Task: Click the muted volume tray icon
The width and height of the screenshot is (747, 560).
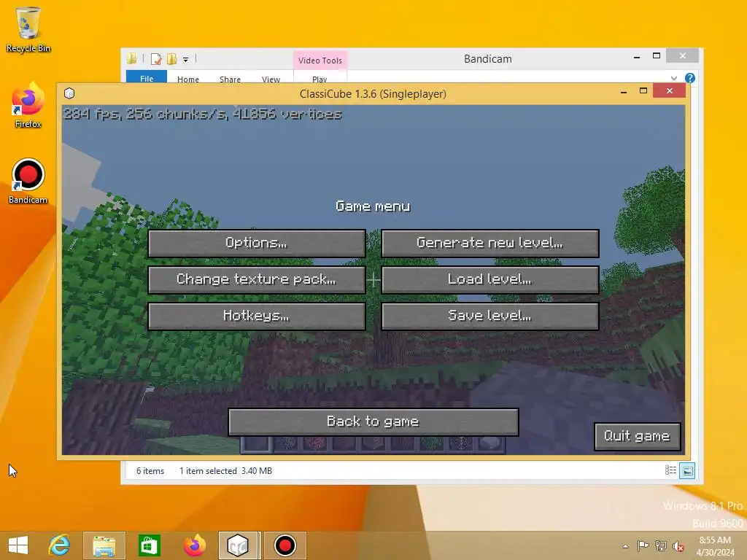Action: click(678, 546)
